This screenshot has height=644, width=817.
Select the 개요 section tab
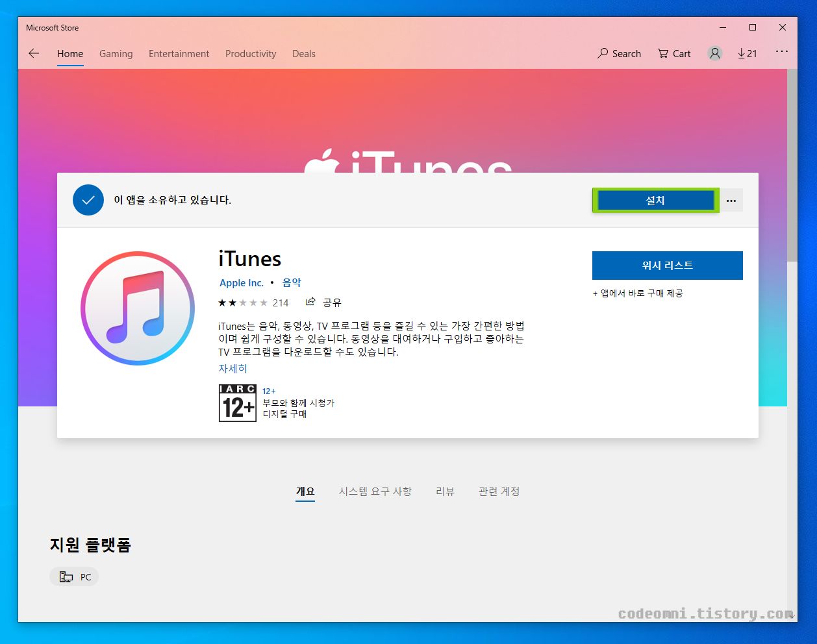click(305, 491)
